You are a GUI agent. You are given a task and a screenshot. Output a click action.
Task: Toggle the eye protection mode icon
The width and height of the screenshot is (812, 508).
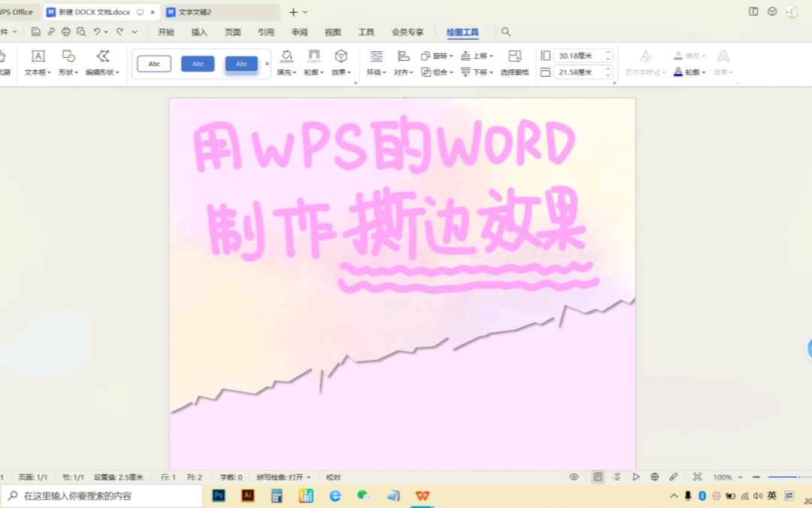tap(574, 476)
